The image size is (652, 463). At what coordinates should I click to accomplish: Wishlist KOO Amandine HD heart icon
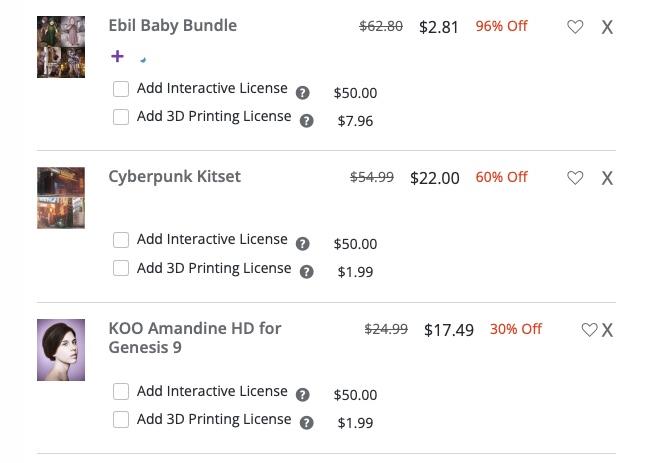tap(589, 330)
